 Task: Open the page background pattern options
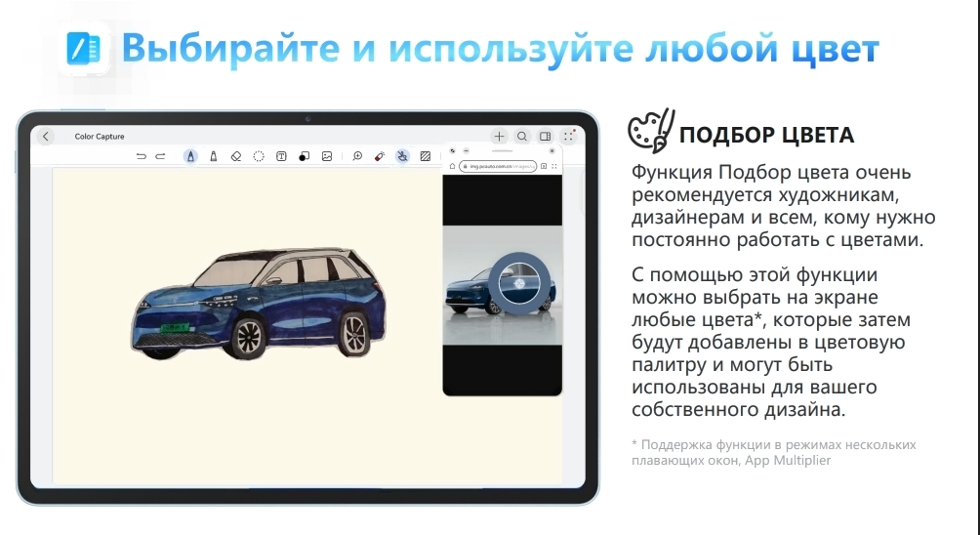pos(426,156)
